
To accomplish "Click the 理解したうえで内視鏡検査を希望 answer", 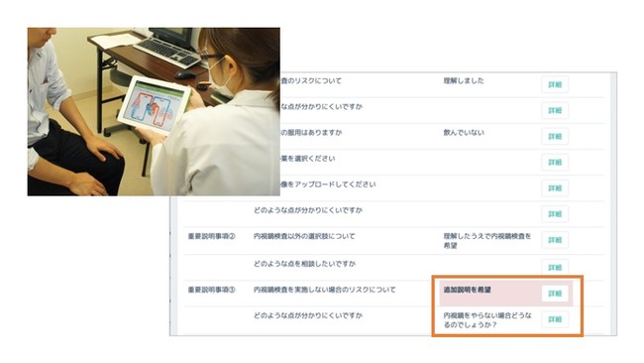I will [x=487, y=241].
